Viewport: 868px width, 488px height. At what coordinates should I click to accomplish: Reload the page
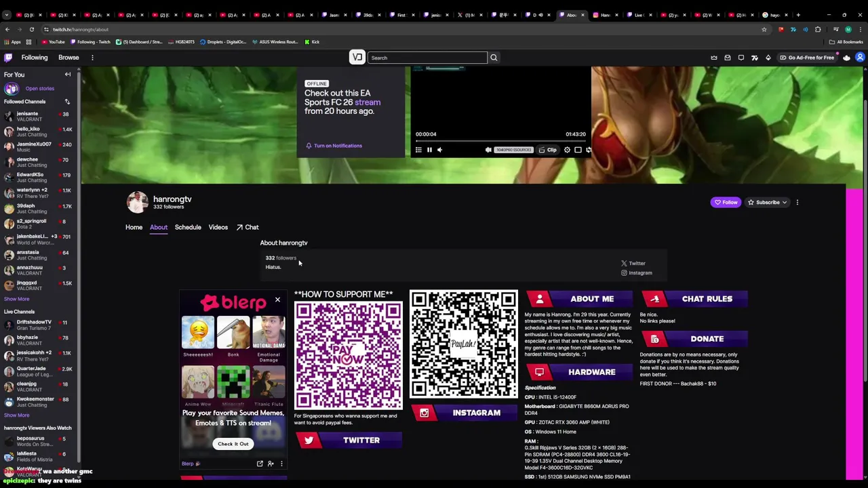click(x=31, y=29)
